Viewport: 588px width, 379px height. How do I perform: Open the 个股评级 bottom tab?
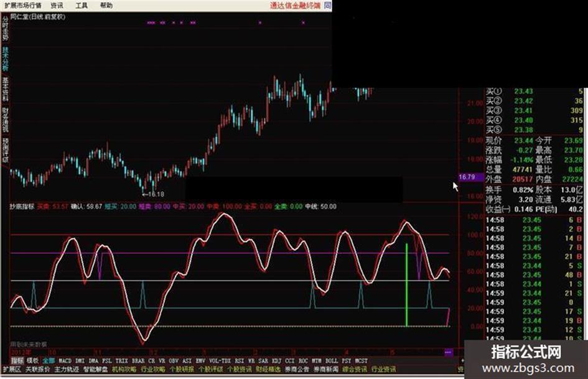click(211, 369)
